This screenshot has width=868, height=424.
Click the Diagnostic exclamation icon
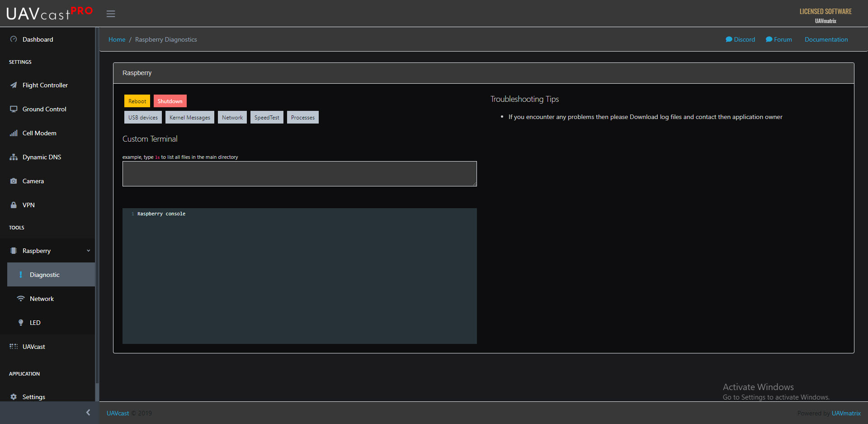[21, 275]
